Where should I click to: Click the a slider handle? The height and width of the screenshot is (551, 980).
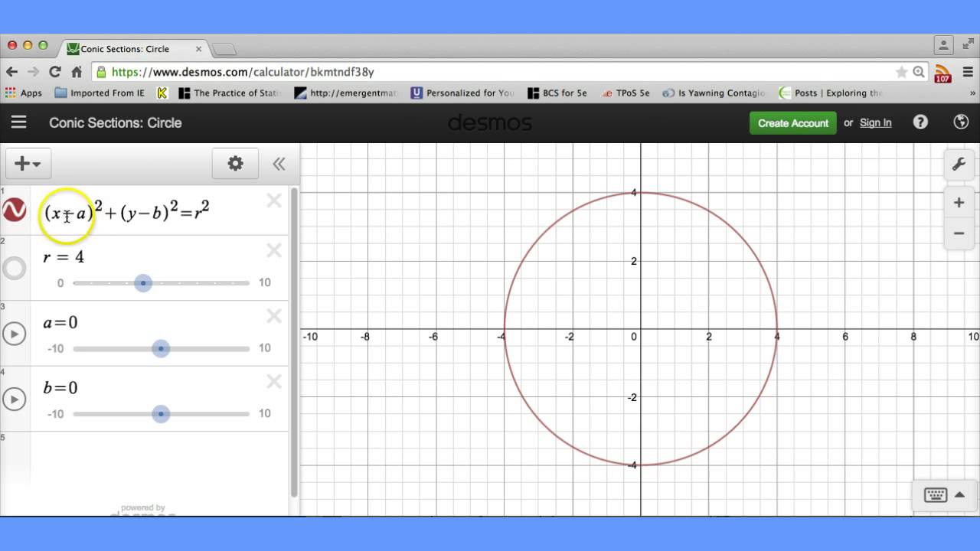[161, 349]
